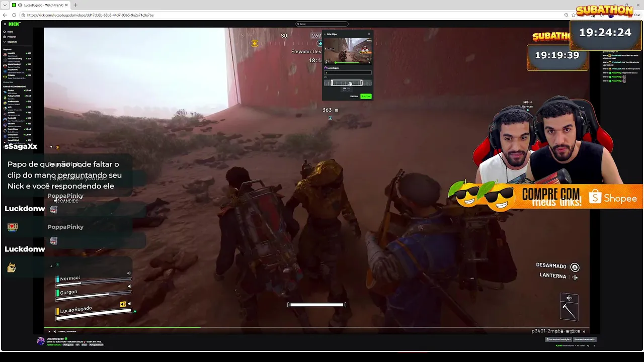Screen dimensions: 644x362
Task: Adjust the clip range trimmer bar
Action: pos(347,83)
